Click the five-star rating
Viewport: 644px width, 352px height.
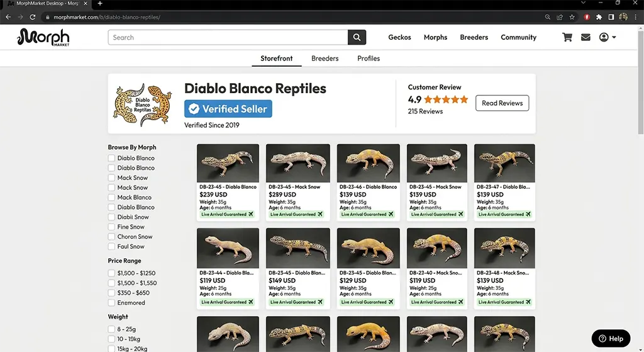tap(446, 99)
